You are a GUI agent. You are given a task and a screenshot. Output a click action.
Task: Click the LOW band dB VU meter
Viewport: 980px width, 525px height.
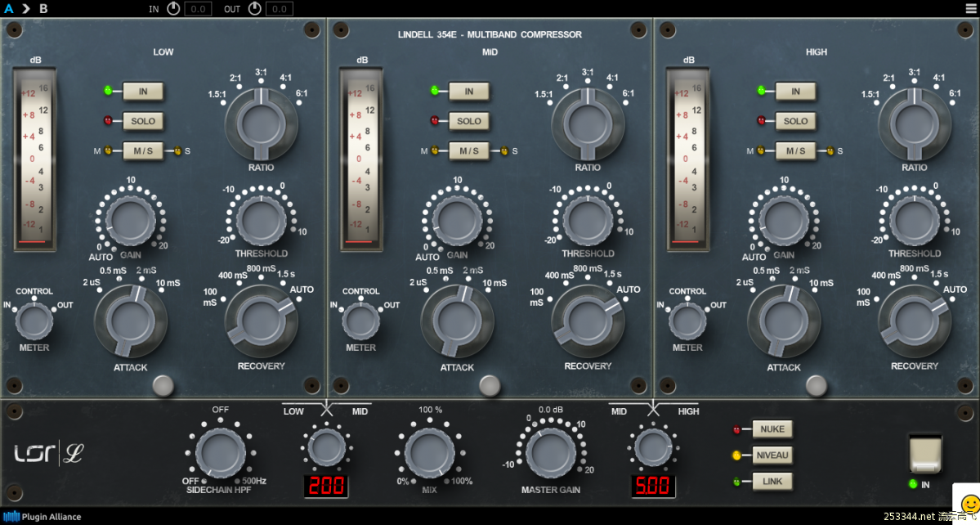[34, 159]
